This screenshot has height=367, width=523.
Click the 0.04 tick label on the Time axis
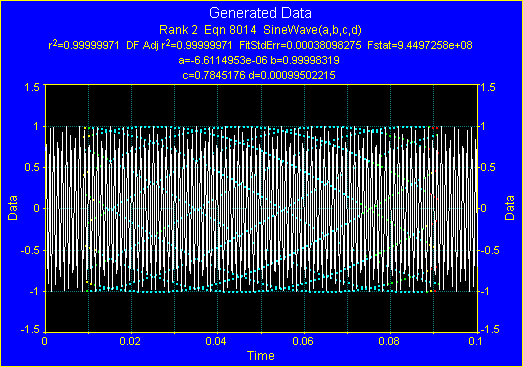coord(217,341)
